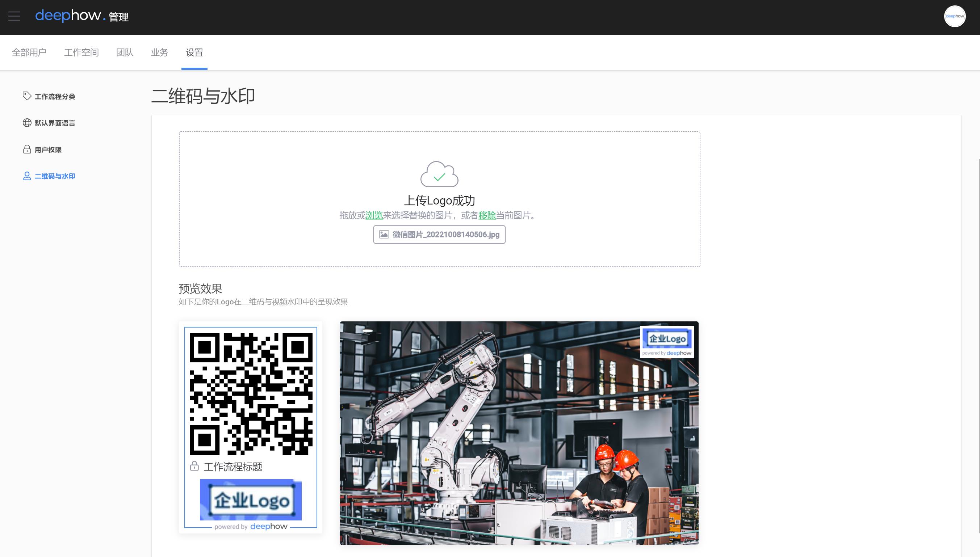Screen dimensions: 980x557
Task: Click the person icon for 二维码与水印
Action: click(27, 176)
